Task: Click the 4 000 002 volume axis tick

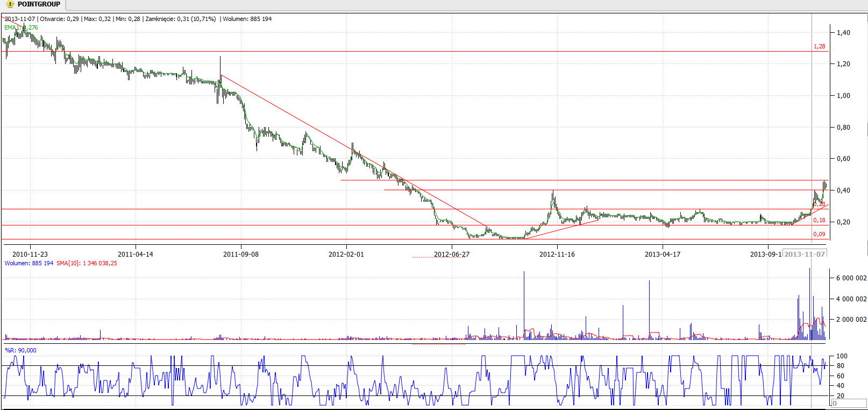Action: pyautogui.click(x=851, y=299)
